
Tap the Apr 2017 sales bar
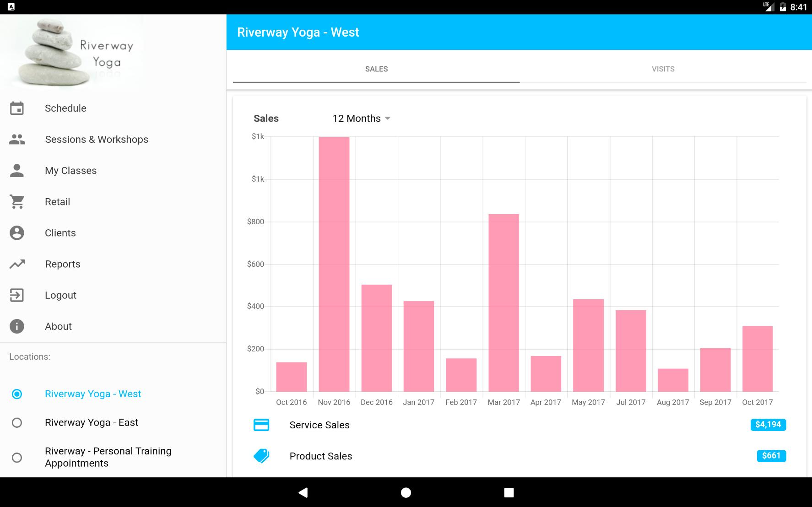(546, 374)
